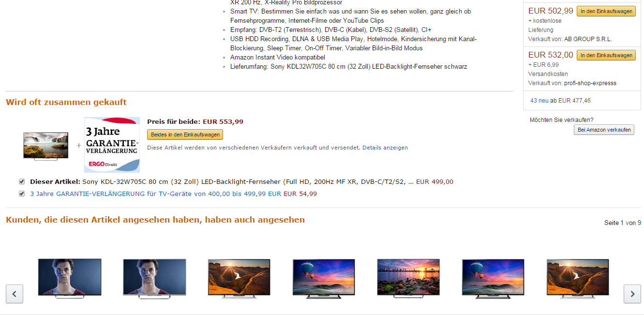The height and width of the screenshot is (315, 644).
Task: Uncheck the 'Dieser Artikel' checkbox
Action: point(22,181)
